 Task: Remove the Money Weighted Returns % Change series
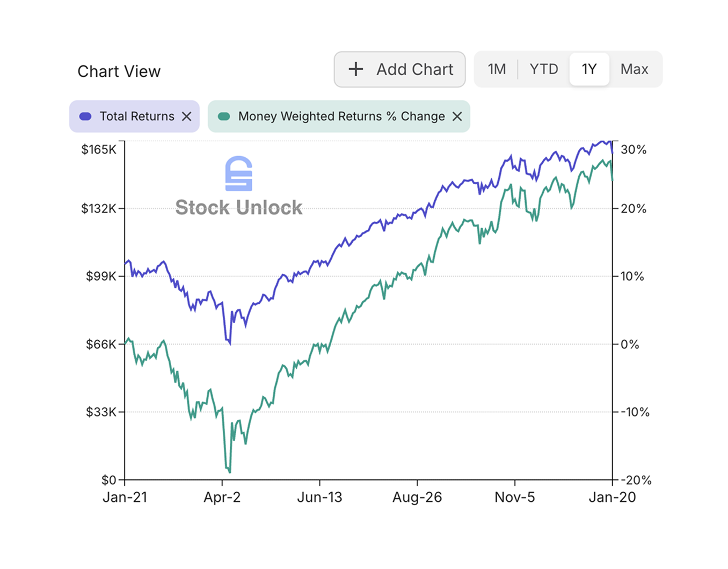click(457, 116)
